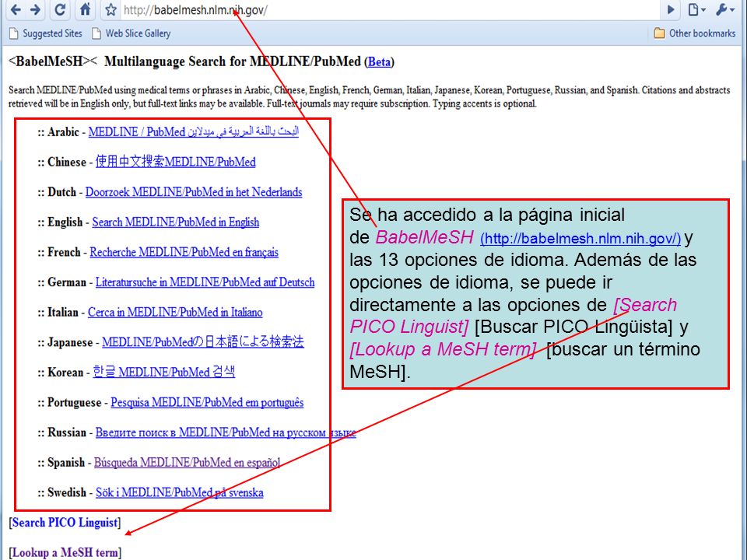Click the 'German' language label
The width and height of the screenshot is (747, 560).
tap(67, 282)
